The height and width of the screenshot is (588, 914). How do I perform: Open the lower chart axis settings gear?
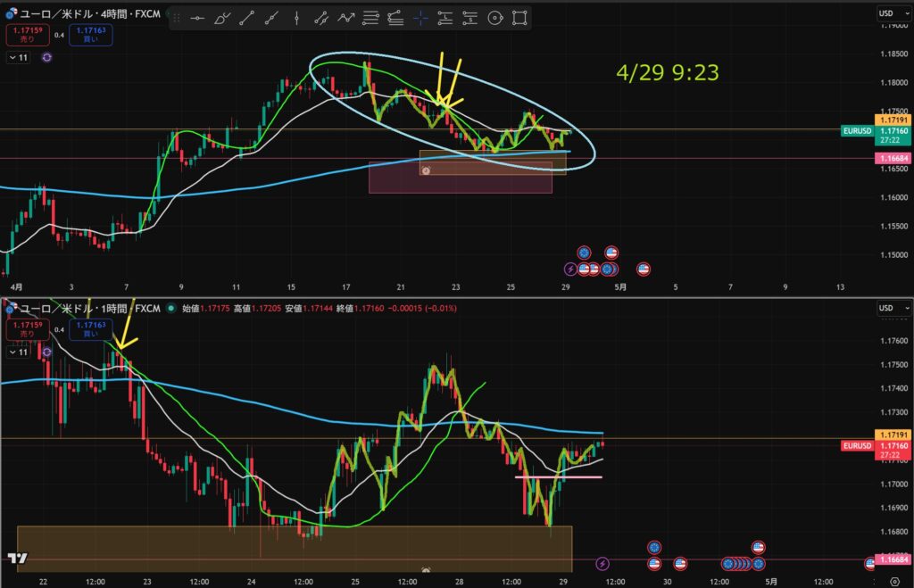tap(894, 582)
